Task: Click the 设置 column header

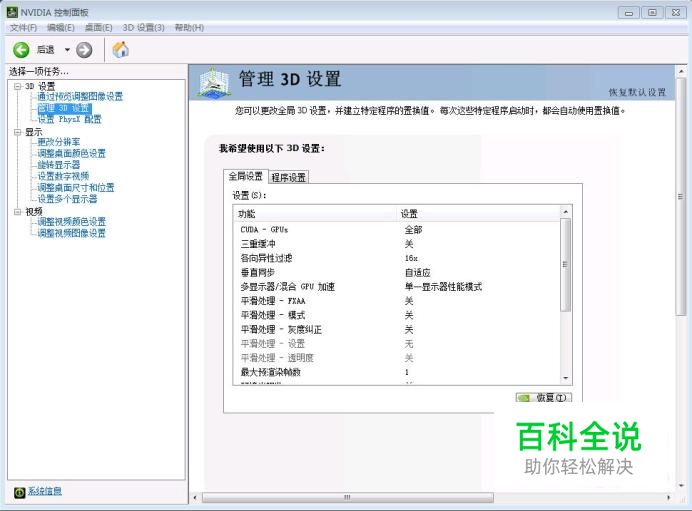Action: point(478,214)
